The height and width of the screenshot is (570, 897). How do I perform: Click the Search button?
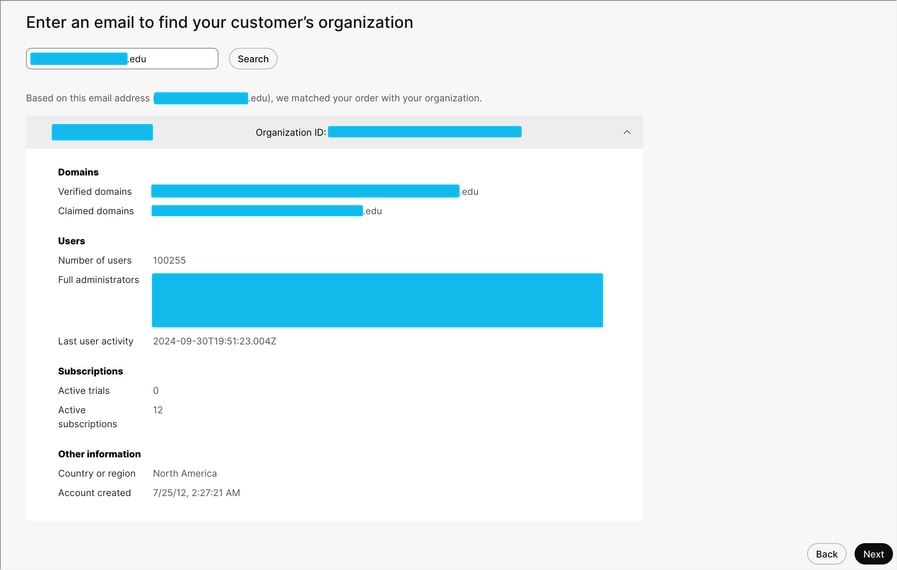(253, 59)
